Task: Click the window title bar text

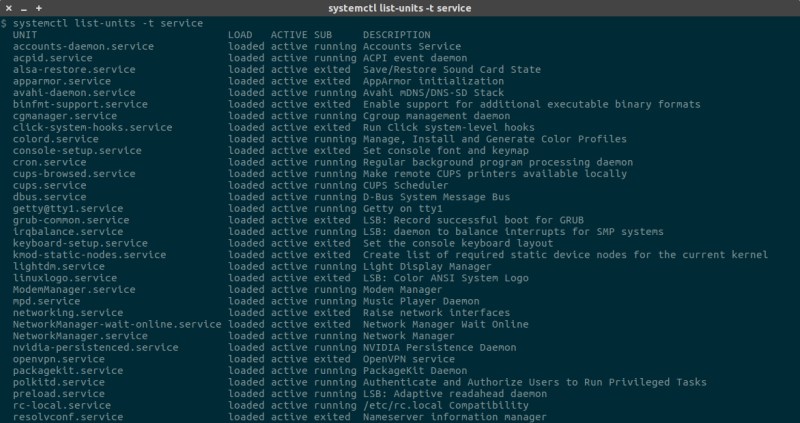Action: [399, 8]
